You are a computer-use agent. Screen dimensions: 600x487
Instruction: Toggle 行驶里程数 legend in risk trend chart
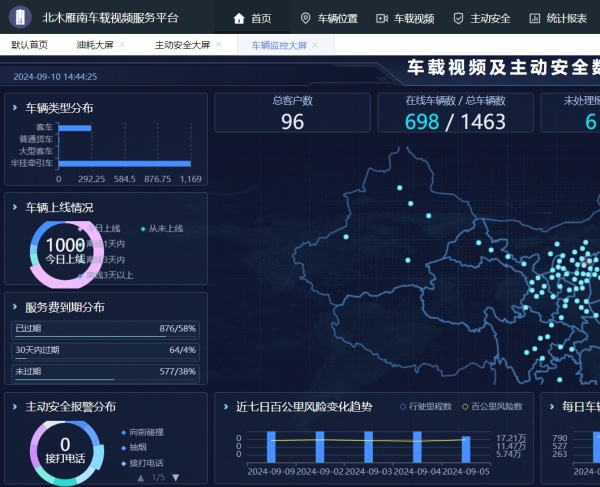click(x=426, y=407)
